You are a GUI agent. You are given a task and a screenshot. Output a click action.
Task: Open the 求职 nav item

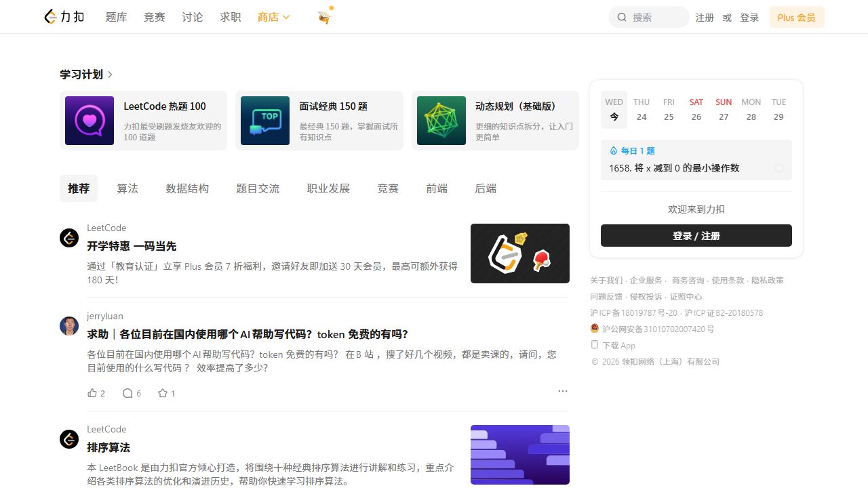(x=231, y=17)
